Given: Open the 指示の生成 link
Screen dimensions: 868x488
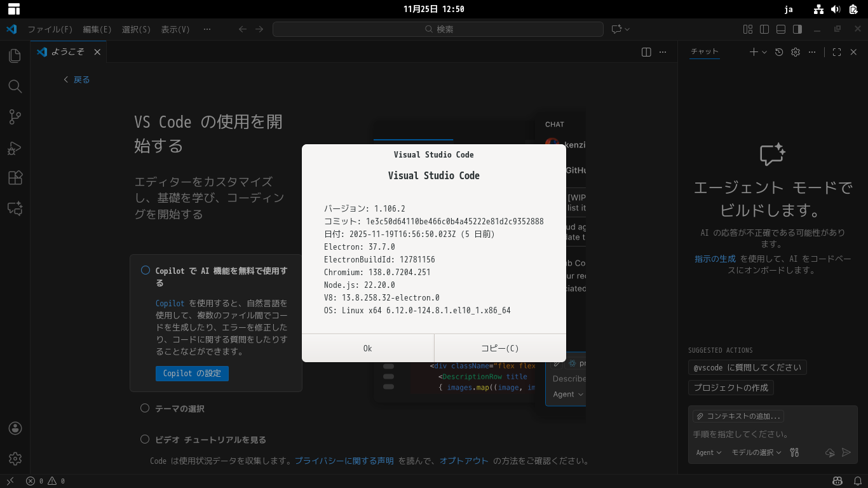Looking at the screenshot, I should pos(715,259).
